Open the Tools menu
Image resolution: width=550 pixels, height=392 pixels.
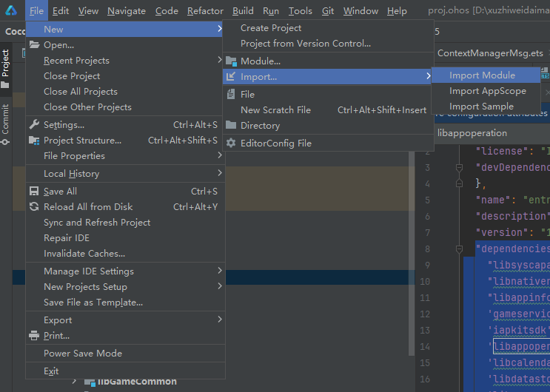301,11
